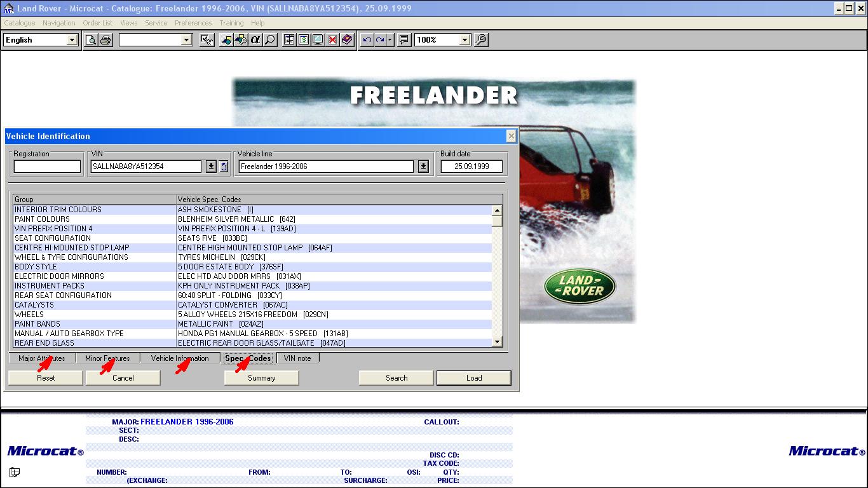This screenshot has height=488, width=868.
Task: Click the magnifying glass search icon
Action: 270,40
